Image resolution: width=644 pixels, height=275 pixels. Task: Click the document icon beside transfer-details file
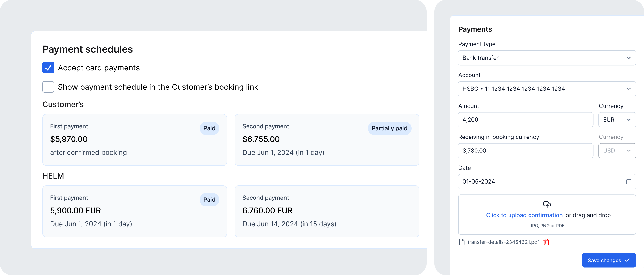click(x=462, y=242)
